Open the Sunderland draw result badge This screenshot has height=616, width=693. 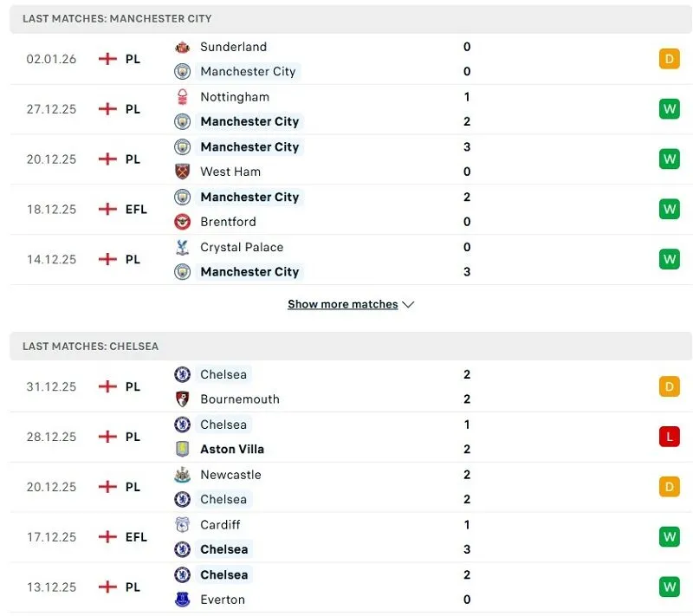pyautogui.click(x=669, y=59)
